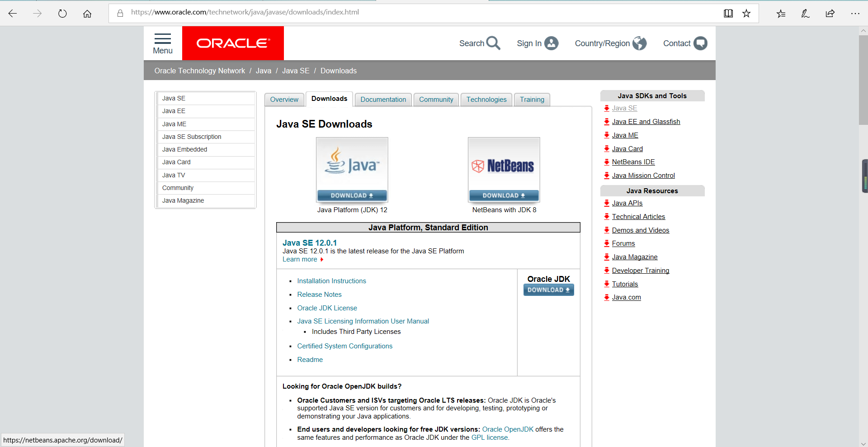Screen dimensions: 868x447
Task: Click the Contact chat bubble icon
Action: (700, 43)
